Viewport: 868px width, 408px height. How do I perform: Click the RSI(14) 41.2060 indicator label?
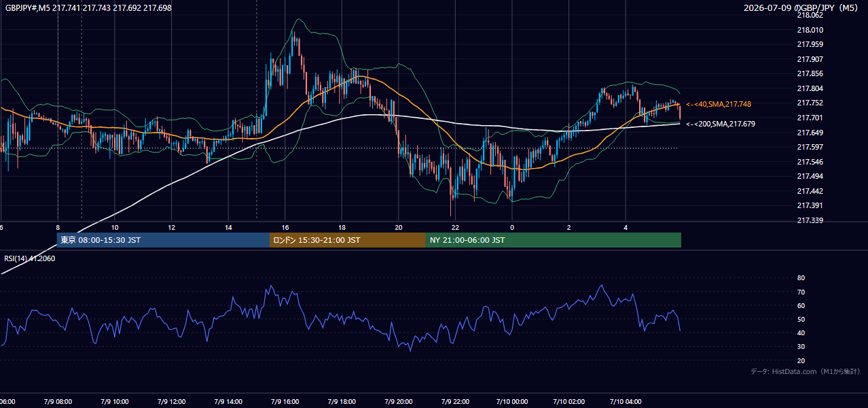30,258
